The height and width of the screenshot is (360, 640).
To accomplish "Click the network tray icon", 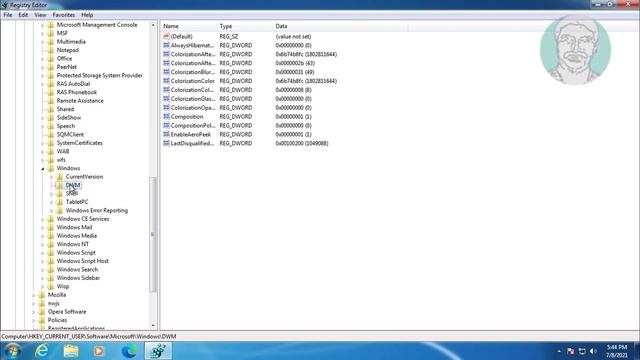I will (582, 351).
